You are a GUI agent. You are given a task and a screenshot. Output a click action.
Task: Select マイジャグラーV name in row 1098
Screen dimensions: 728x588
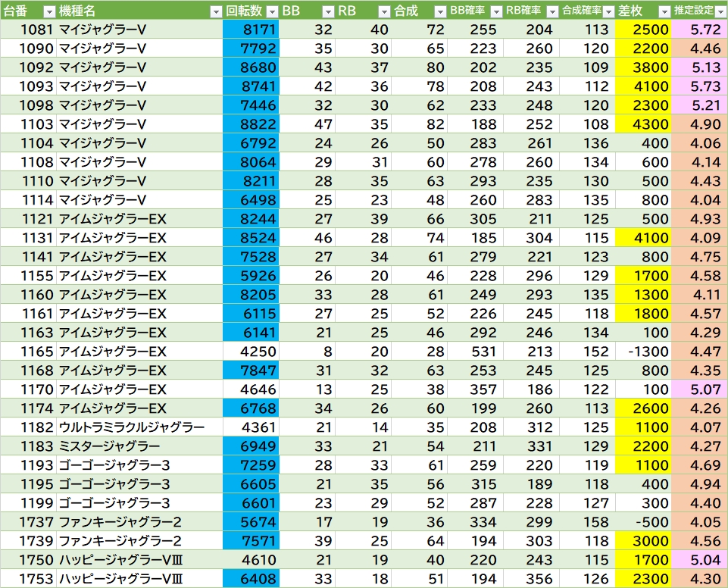[139, 105]
